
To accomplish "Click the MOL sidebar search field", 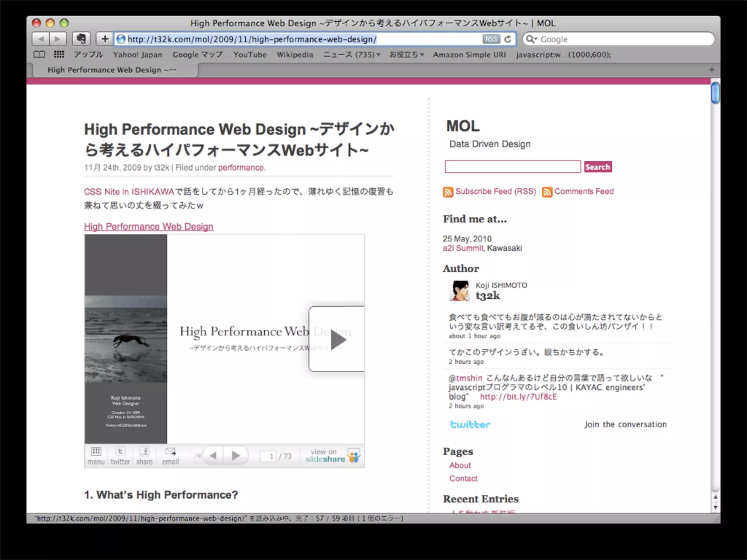I will pyautogui.click(x=512, y=167).
